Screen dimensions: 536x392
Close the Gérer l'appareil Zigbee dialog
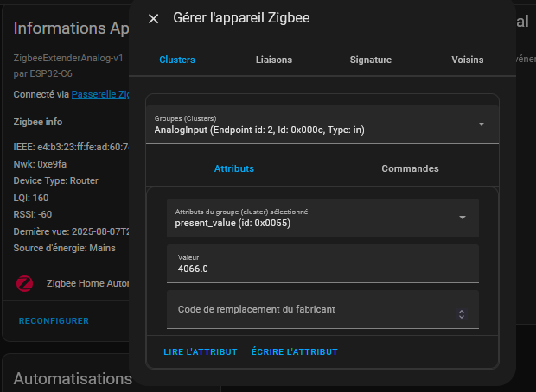pos(154,19)
